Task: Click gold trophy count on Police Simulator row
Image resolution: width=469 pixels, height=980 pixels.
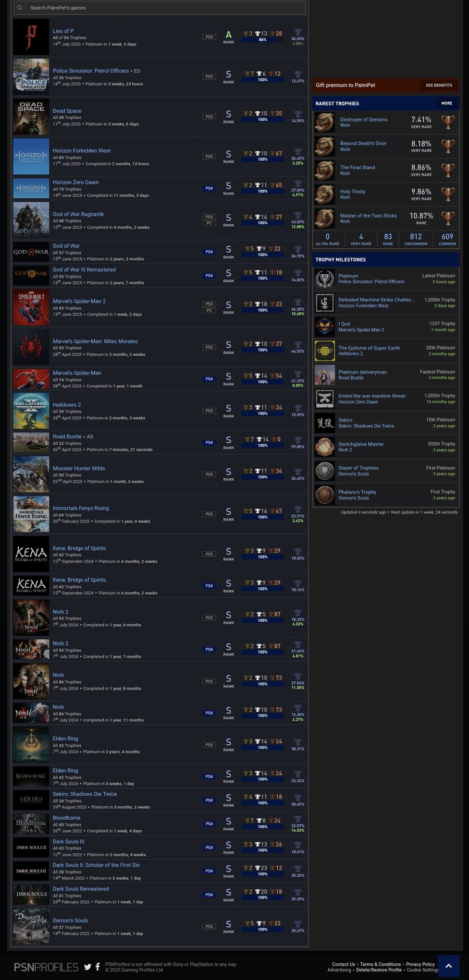Action: [x=249, y=74]
